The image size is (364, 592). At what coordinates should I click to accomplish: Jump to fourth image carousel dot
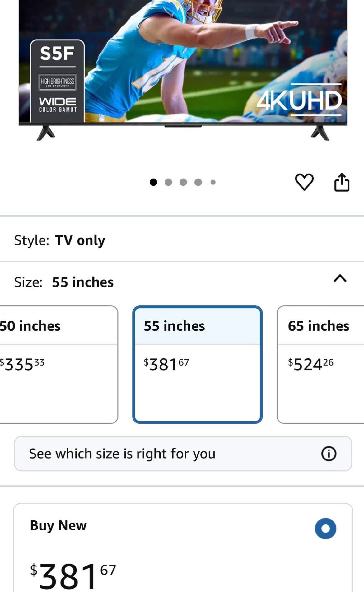point(198,182)
